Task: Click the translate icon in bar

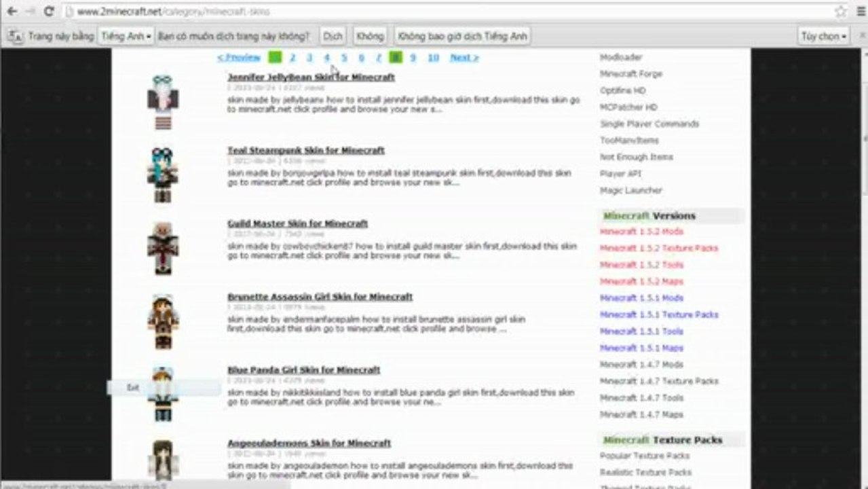Action: 15,36
